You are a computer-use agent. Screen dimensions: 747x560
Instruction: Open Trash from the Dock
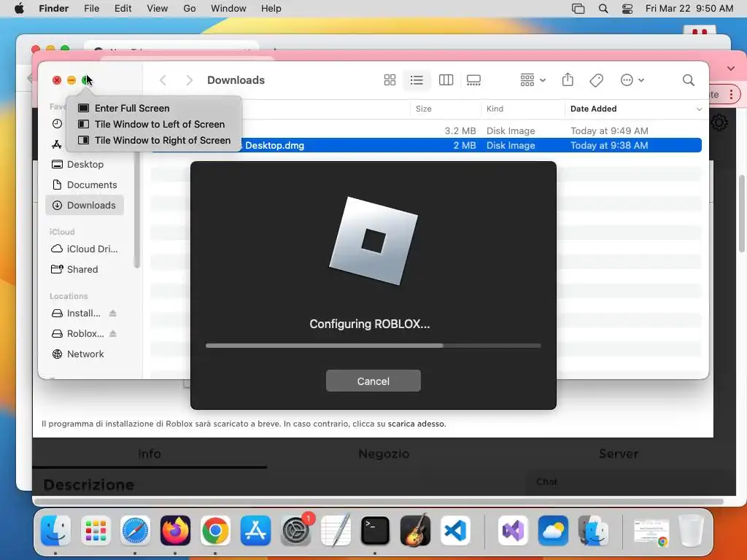tap(691, 531)
